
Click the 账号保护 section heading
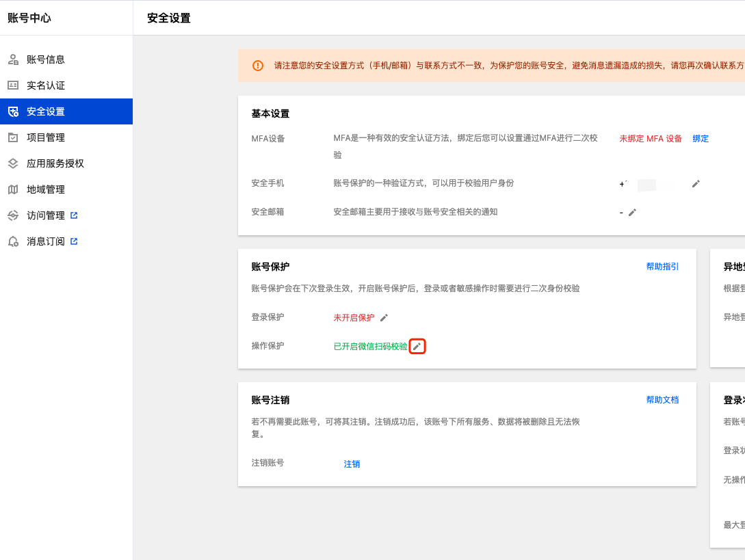coord(270,267)
